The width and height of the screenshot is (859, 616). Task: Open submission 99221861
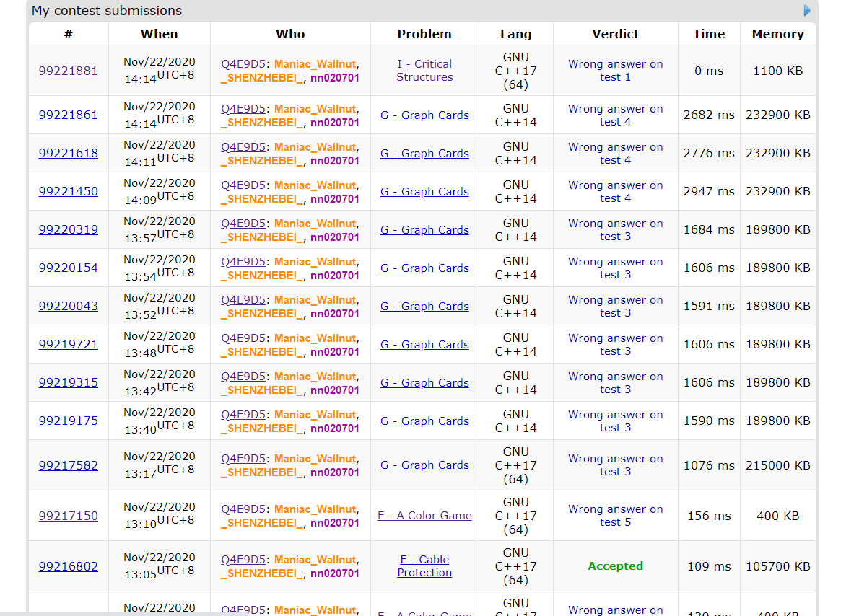point(68,115)
